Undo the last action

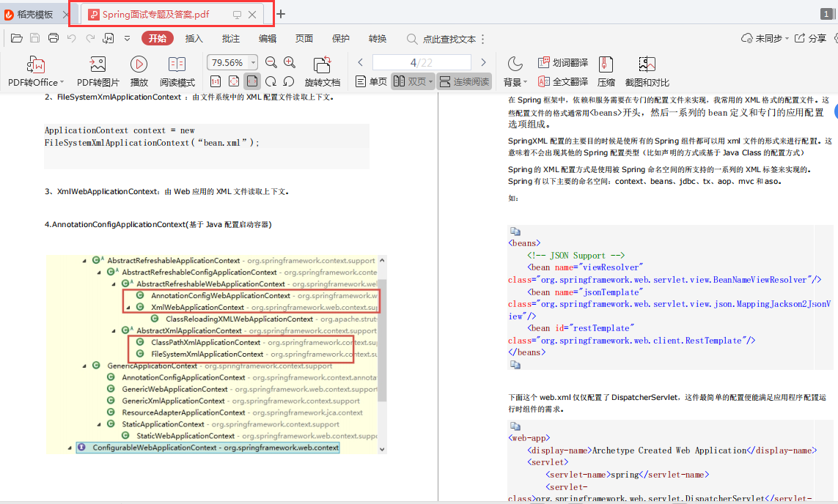72,38
